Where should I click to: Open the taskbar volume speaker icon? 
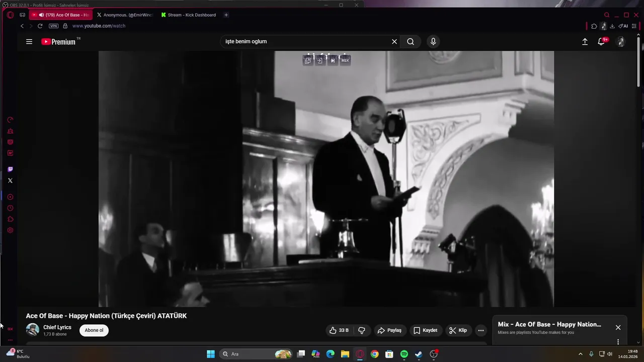(610, 354)
